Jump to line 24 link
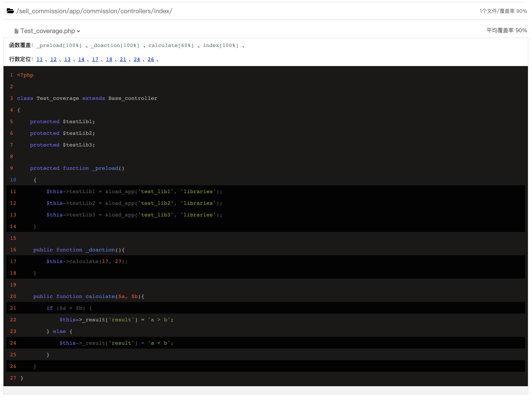Image resolution: width=532 pixels, height=400 pixels. [137, 59]
